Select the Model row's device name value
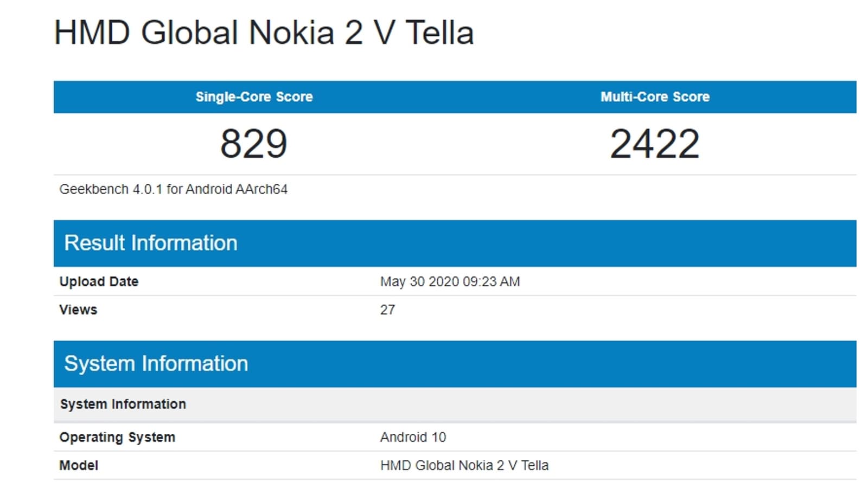 pyautogui.click(x=464, y=465)
